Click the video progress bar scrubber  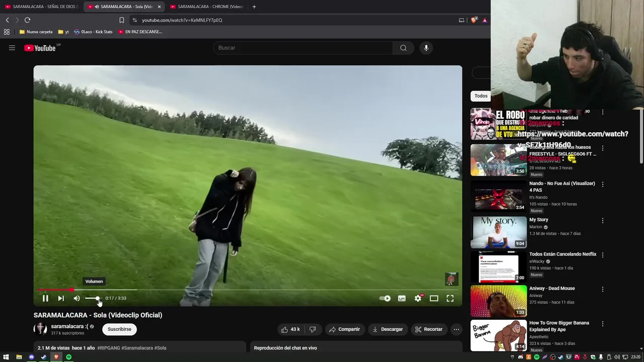click(71, 290)
